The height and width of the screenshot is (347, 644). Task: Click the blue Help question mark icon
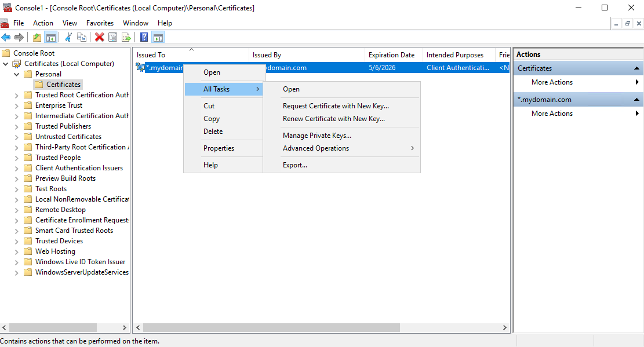point(144,37)
